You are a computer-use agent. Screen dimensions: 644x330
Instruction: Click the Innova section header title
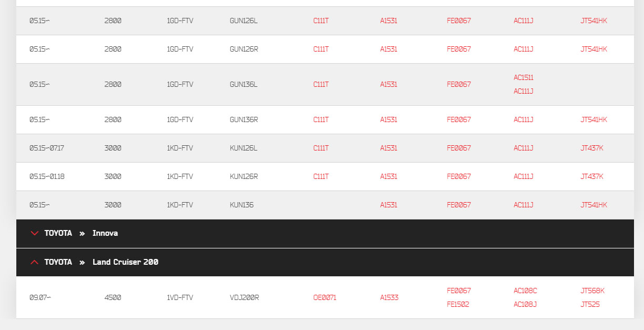(105, 233)
